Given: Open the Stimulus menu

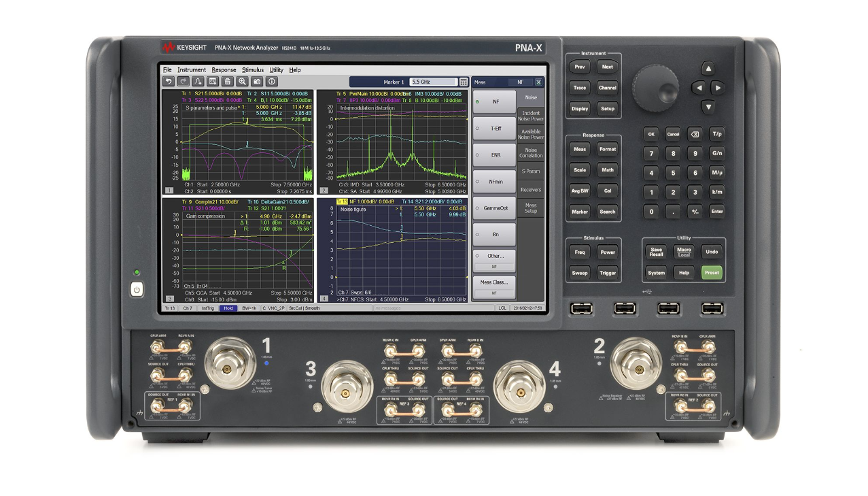Looking at the screenshot, I should point(251,69).
